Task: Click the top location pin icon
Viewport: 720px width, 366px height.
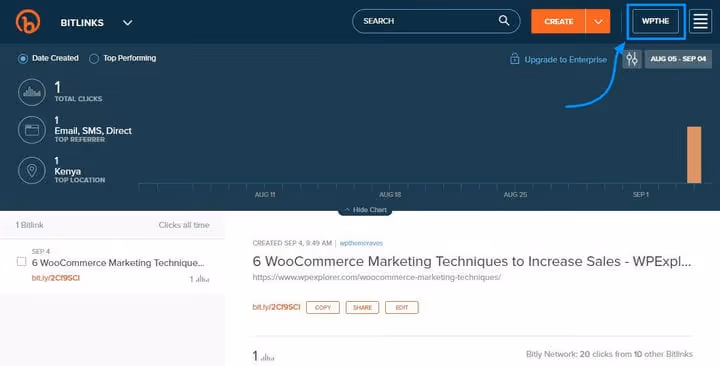Action: 32,170
